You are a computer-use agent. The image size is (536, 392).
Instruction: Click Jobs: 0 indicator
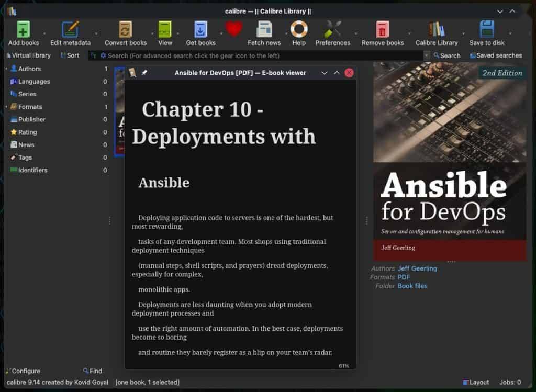510,382
